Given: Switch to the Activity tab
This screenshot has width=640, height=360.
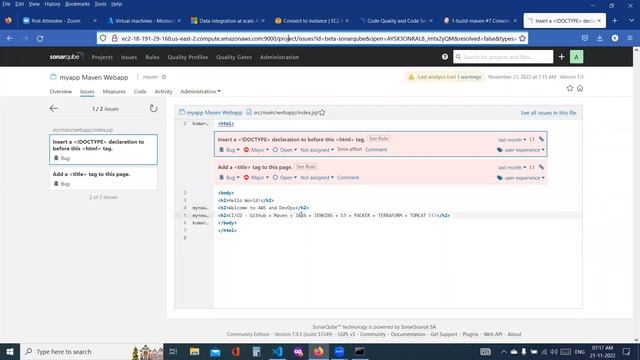Looking at the screenshot, I should [x=163, y=91].
